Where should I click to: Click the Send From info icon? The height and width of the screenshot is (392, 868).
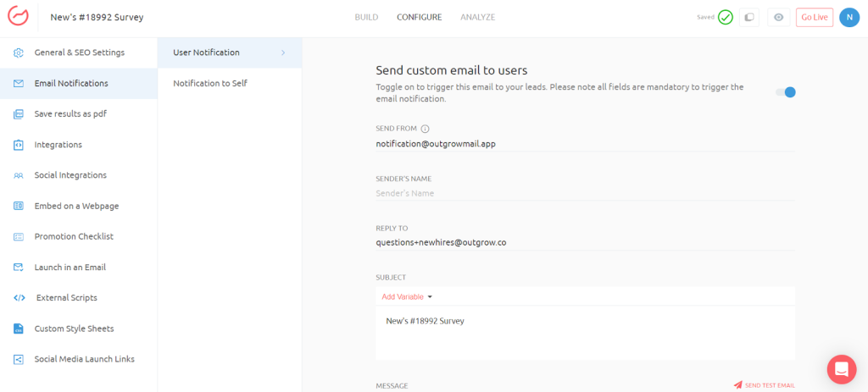pos(426,129)
